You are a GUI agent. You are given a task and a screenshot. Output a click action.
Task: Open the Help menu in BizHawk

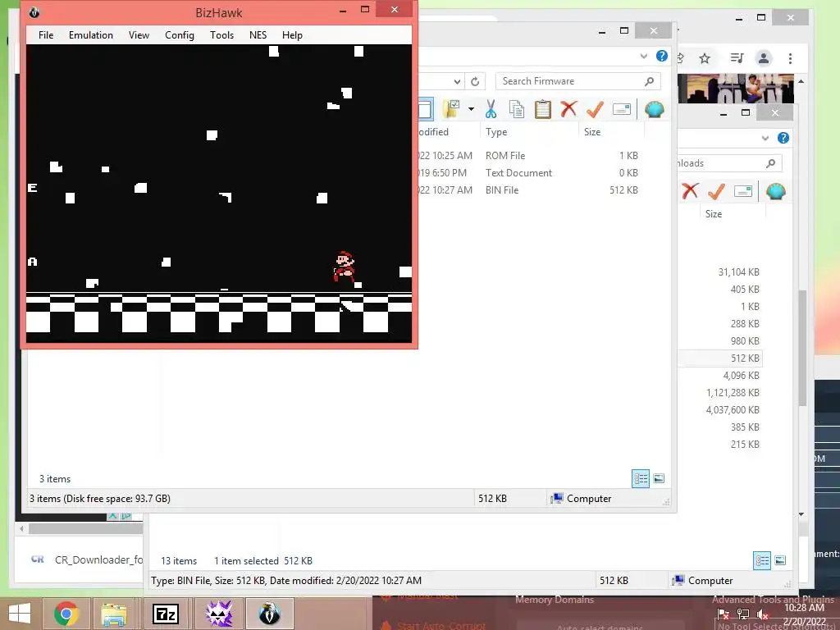click(x=292, y=34)
